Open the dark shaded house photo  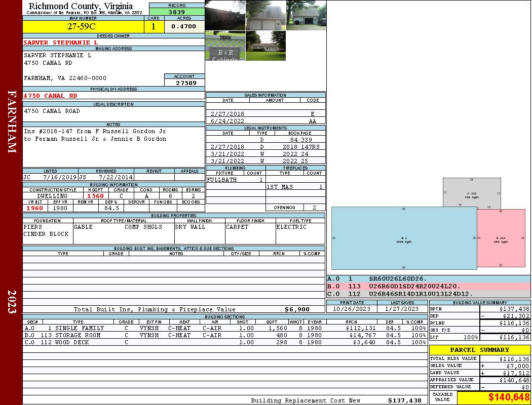pyautogui.click(x=225, y=15)
